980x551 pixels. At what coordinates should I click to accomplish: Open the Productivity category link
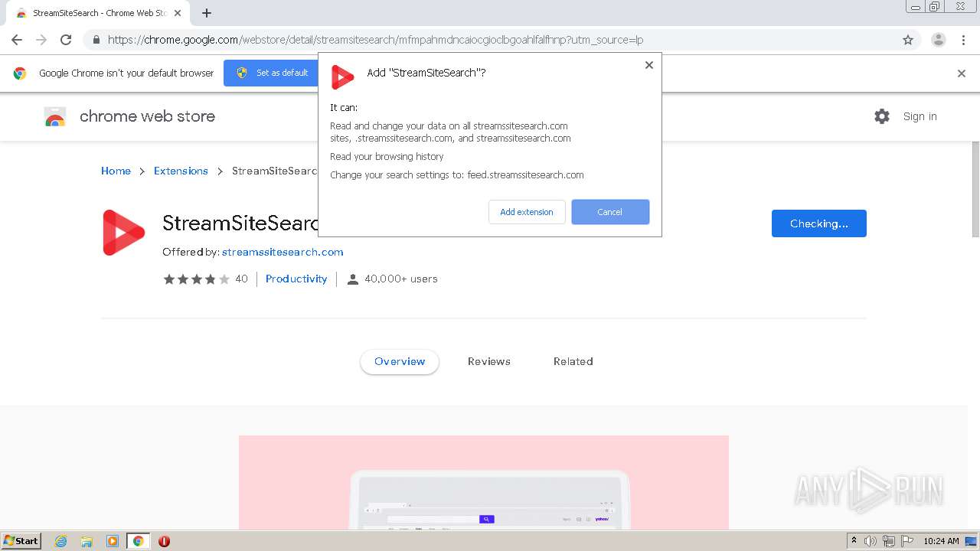coord(296,279)
